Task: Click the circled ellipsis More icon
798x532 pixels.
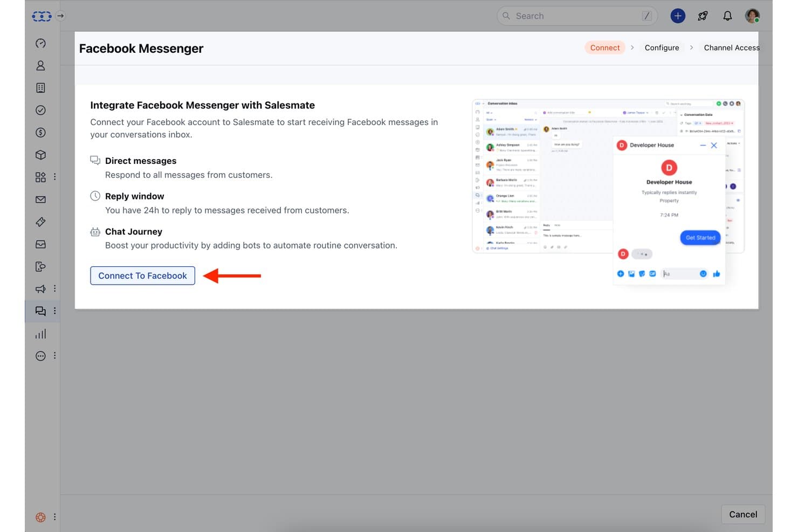Action: 40,356
